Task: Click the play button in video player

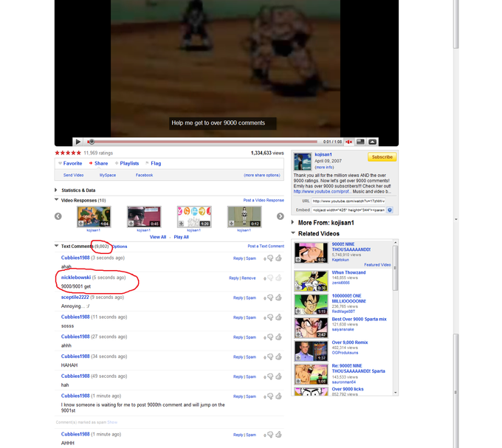Action: (x=78, y=142)
